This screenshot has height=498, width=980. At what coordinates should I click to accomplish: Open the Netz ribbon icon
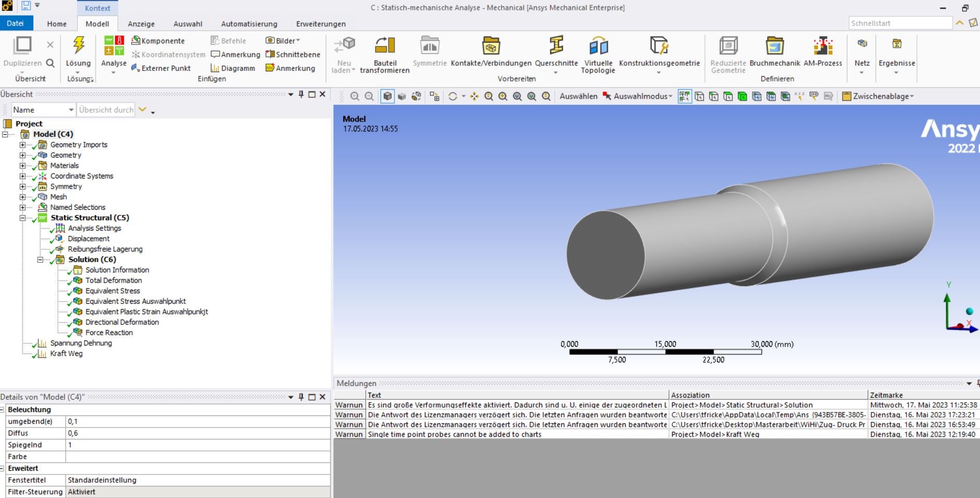pos(862,44)
